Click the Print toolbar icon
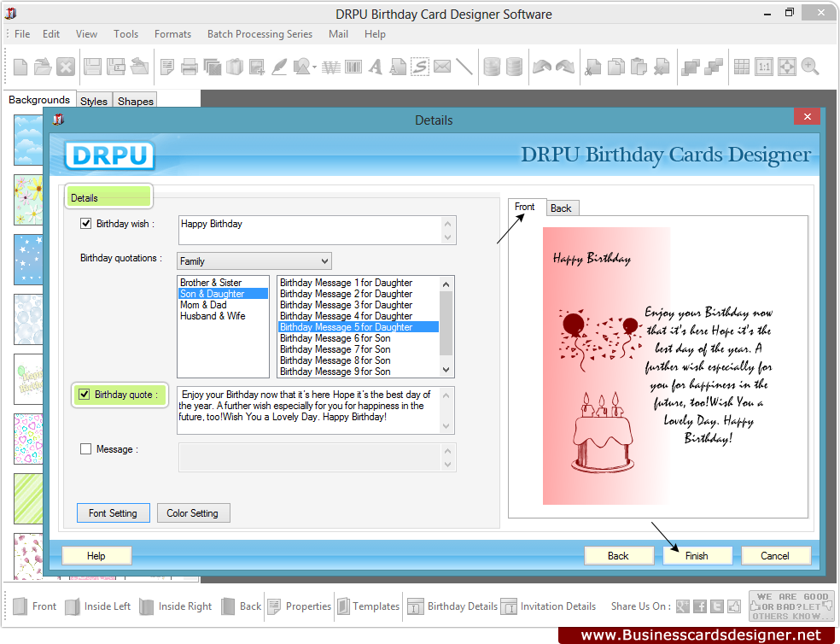 (190, 67)
